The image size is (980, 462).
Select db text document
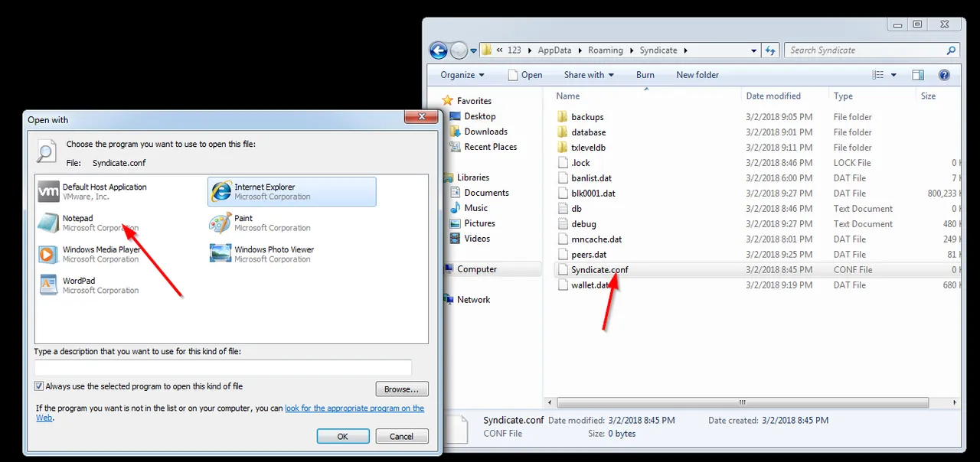coord(577,209)
